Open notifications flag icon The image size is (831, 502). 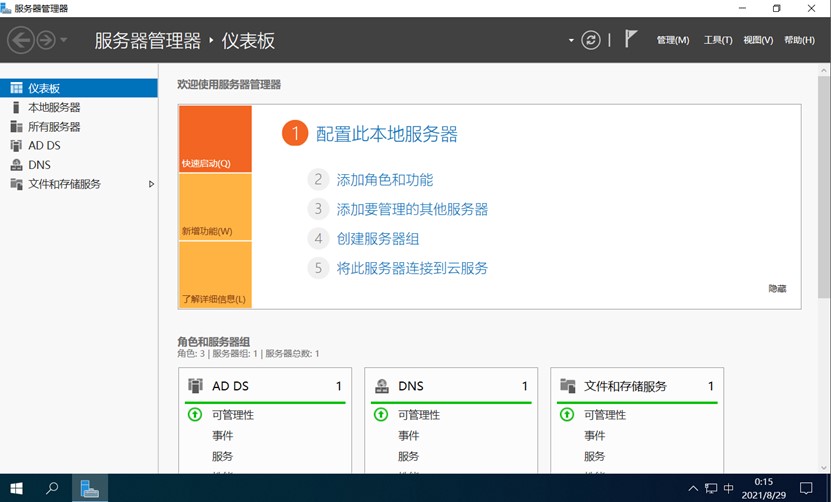pos(630,39)
